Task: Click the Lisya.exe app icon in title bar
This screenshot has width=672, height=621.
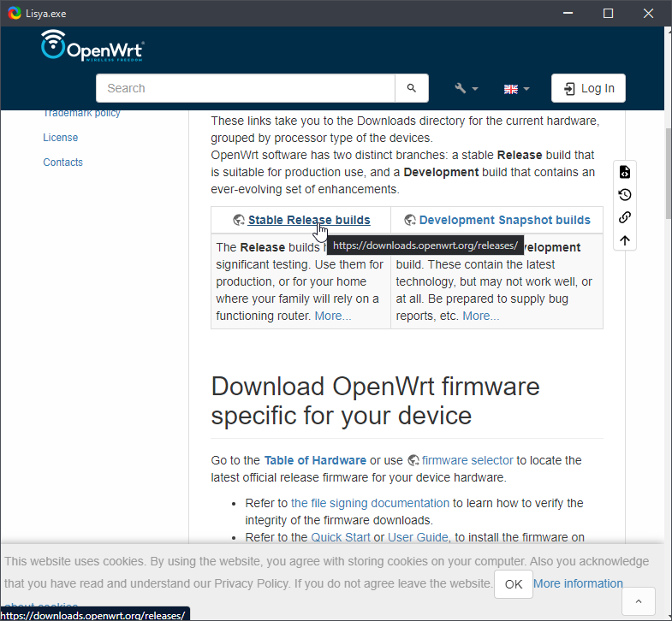Action: click(x=15, y=14)
